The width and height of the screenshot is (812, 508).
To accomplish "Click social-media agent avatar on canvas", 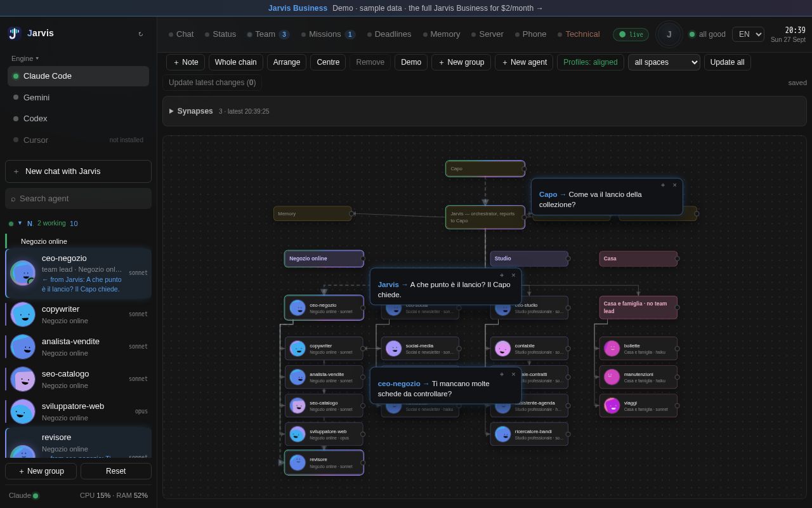I will coord(394,349).
